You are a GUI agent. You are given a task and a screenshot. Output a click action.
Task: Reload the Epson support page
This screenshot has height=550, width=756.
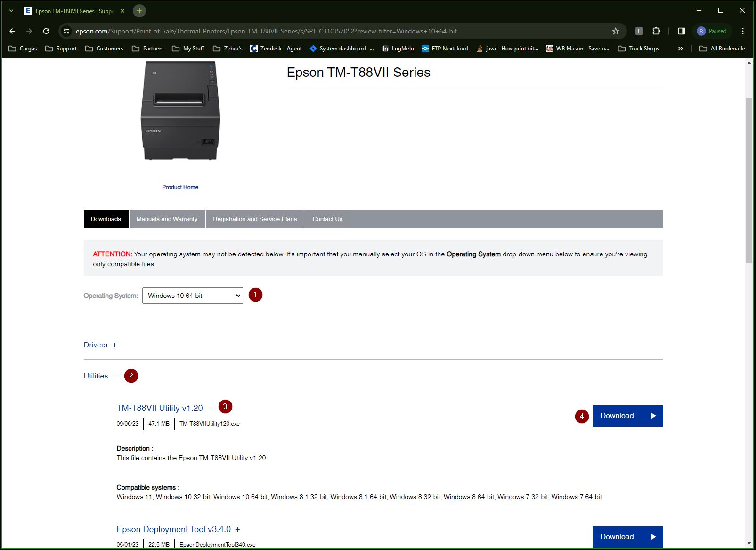coord(46,31)
